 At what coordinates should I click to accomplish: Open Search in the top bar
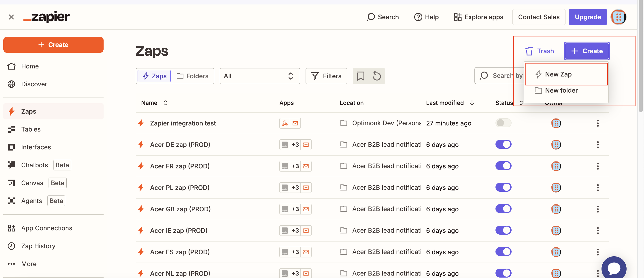(383, 17)
